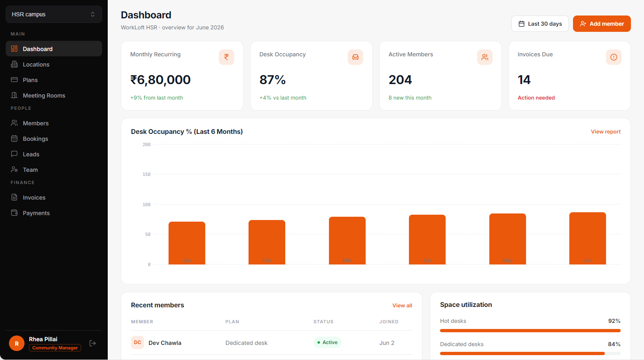Viewport: 644px width, 360px height.
Task: Click the Mar bar in occupancy chart
Action: pyautogui.click(x=347, y=240)
